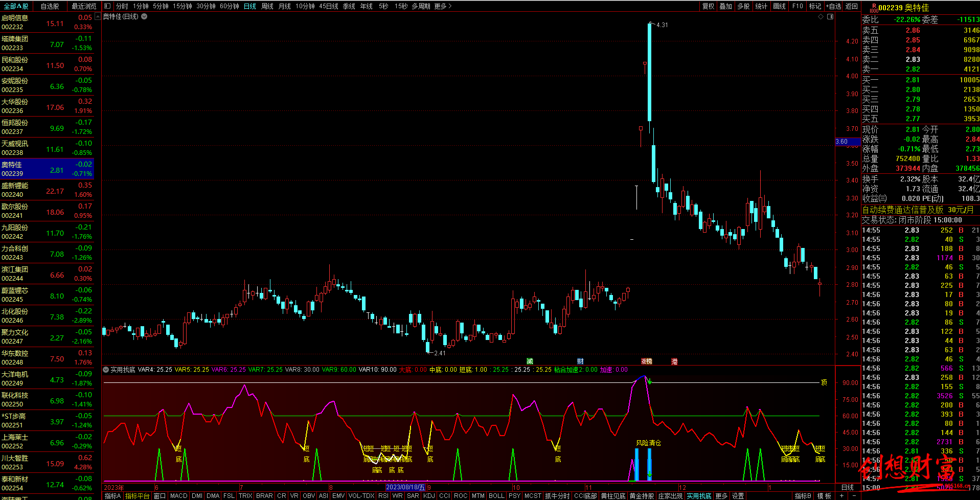Image resolution: width=980 pixels, height=500 pixels.
Task: Switch to the 指标A tab
Action: (x=112, y=496)
